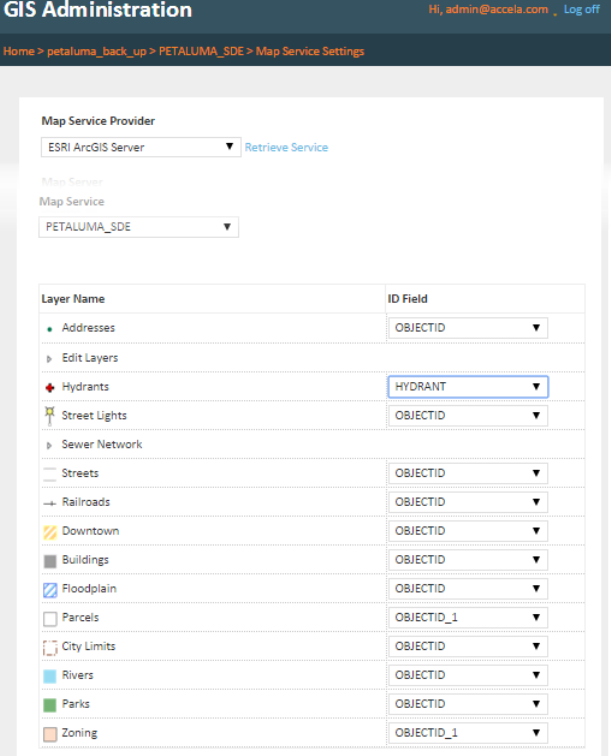Open the Hydrants ID Field dropdown
Screen dimensions: 611x756
click(x=468, y=386)
